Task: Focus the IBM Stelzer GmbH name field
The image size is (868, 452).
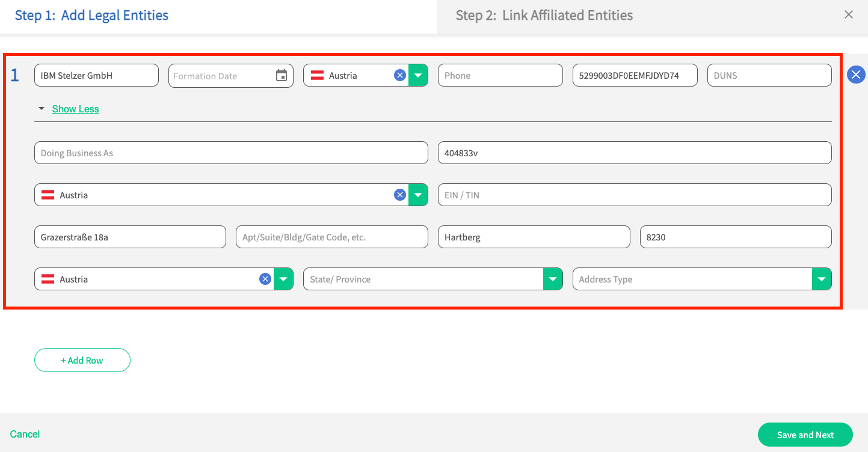Action: [x=96, y=75]
